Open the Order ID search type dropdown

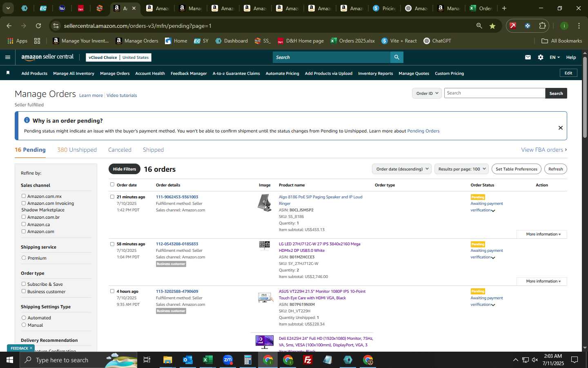tap(427, 93)
